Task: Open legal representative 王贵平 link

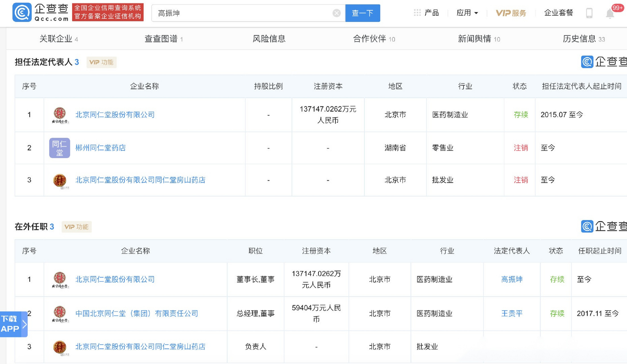Action: [512, 313]
